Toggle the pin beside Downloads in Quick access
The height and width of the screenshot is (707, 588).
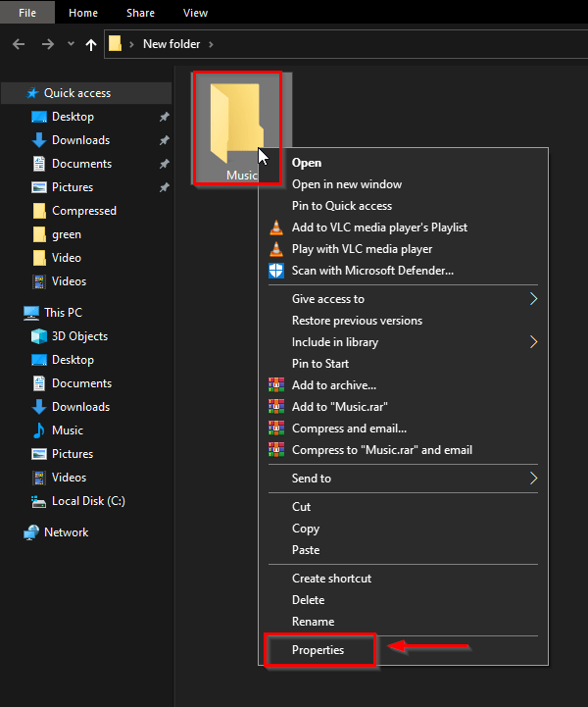click(164, 140)
